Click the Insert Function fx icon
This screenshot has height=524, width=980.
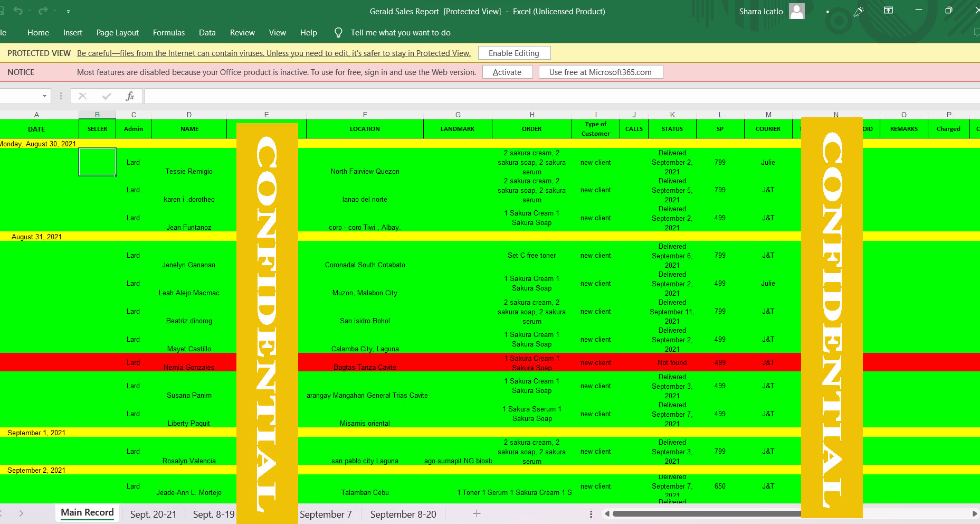(x=130, y=96)
